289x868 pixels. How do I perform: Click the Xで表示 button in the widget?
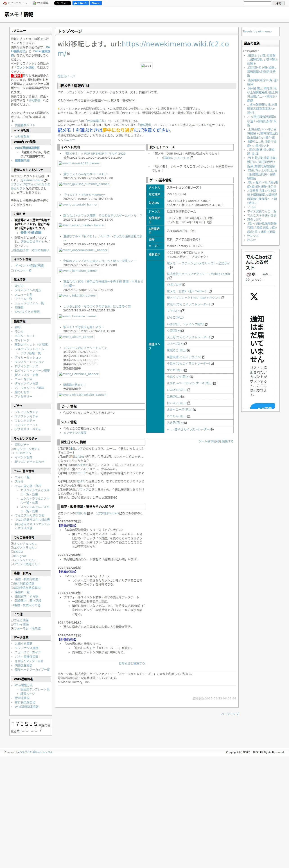pyautogui.click(x=263, y=407)
